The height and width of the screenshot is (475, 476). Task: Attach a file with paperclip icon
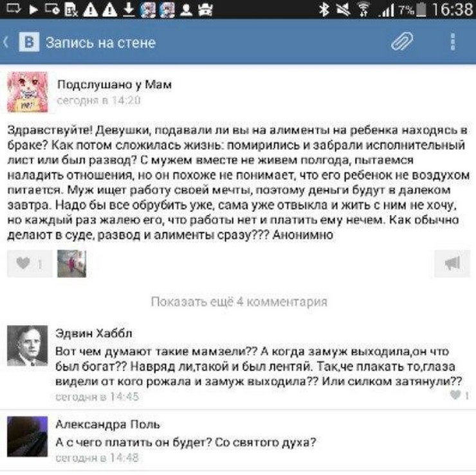[x=402, y=41]
